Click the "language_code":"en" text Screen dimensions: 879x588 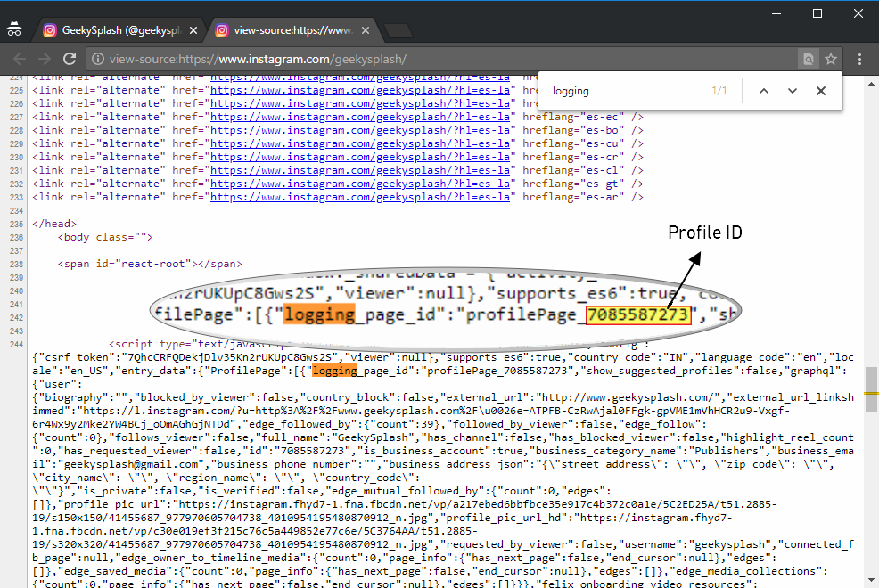click(x=759, y=357)
